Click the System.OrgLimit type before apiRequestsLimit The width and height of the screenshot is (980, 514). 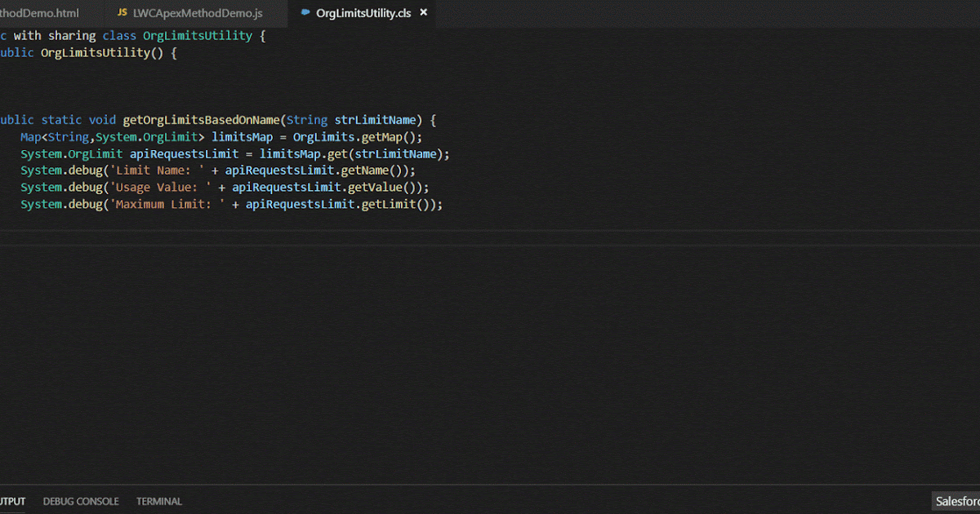[72, 153]
